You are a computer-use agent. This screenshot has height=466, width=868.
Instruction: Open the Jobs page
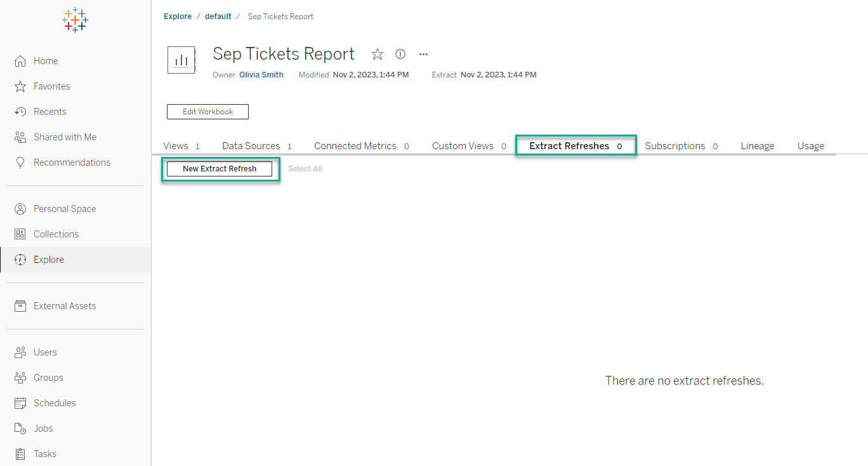point(43,429)
